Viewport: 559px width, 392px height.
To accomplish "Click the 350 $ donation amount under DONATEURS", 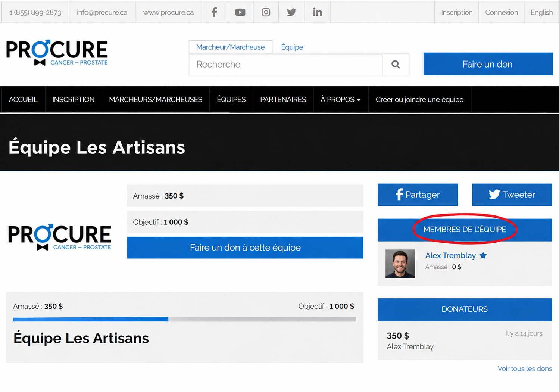I will 398,336.
